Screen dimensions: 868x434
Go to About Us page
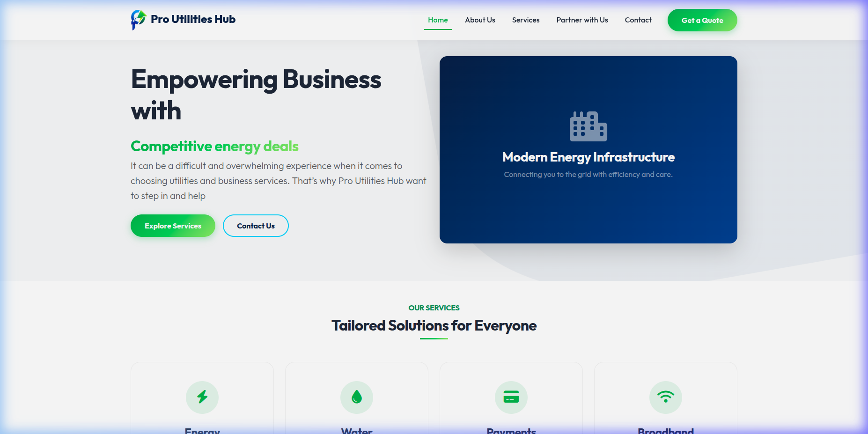(x=480, y=20)
